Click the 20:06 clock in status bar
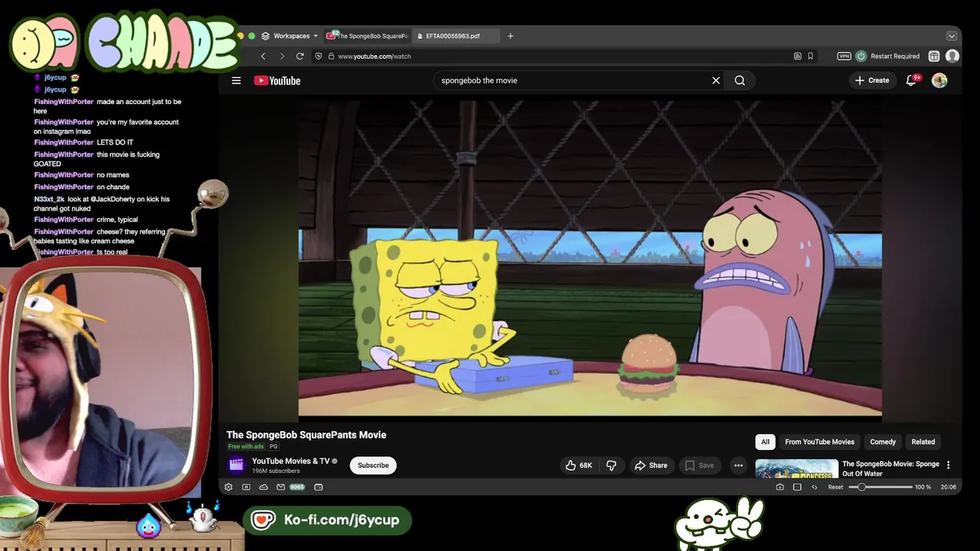Screen dimensions: 980x551 coord(948,487)
